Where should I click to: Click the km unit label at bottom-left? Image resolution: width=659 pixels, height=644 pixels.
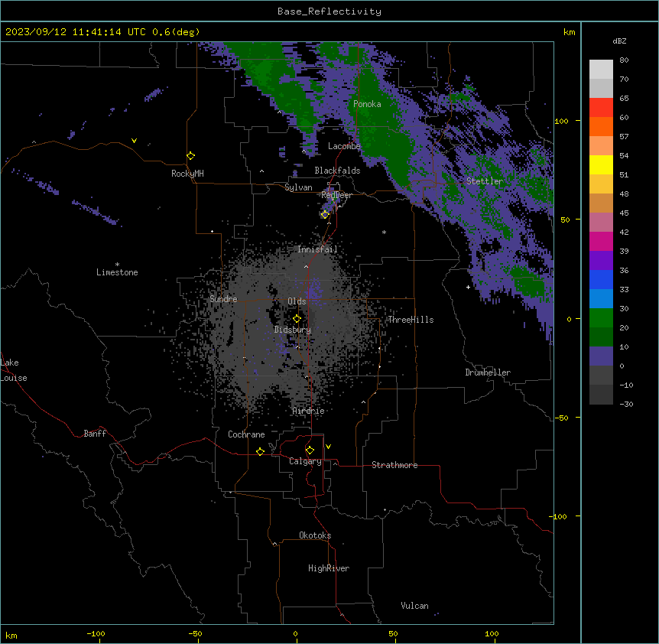point(11,635)
